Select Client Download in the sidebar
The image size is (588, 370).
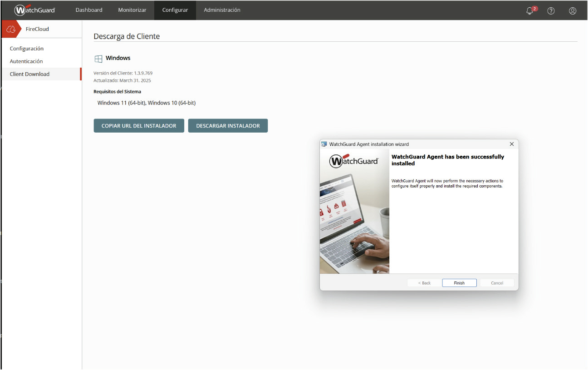[29, 74]
